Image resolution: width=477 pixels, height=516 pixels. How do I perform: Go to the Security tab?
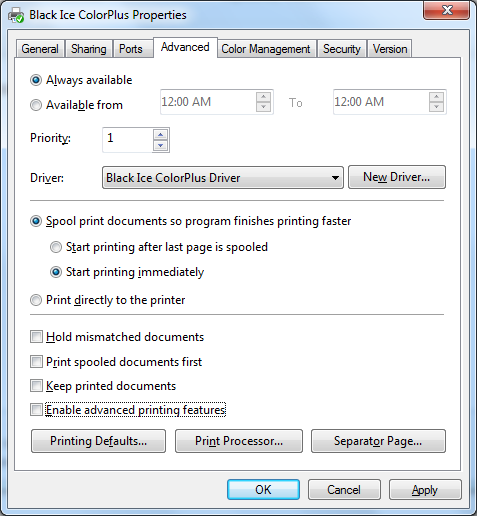pyautogui.click(x=342, y=49)
